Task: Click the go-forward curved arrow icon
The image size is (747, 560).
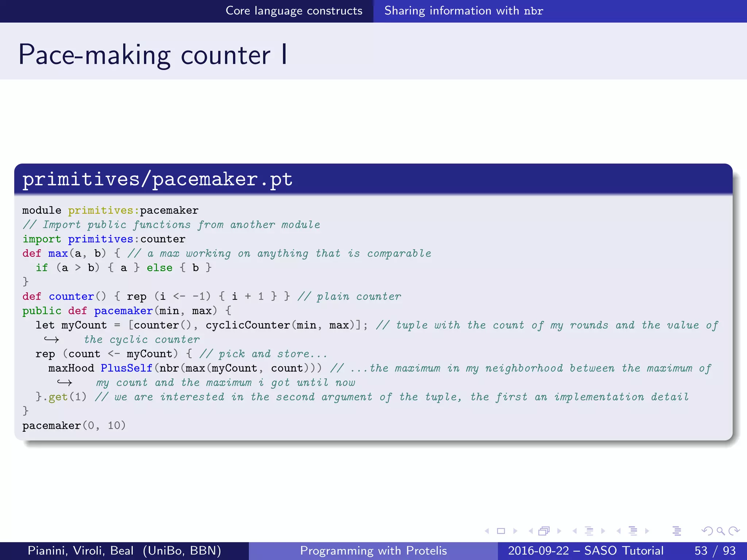Action: 734,531
